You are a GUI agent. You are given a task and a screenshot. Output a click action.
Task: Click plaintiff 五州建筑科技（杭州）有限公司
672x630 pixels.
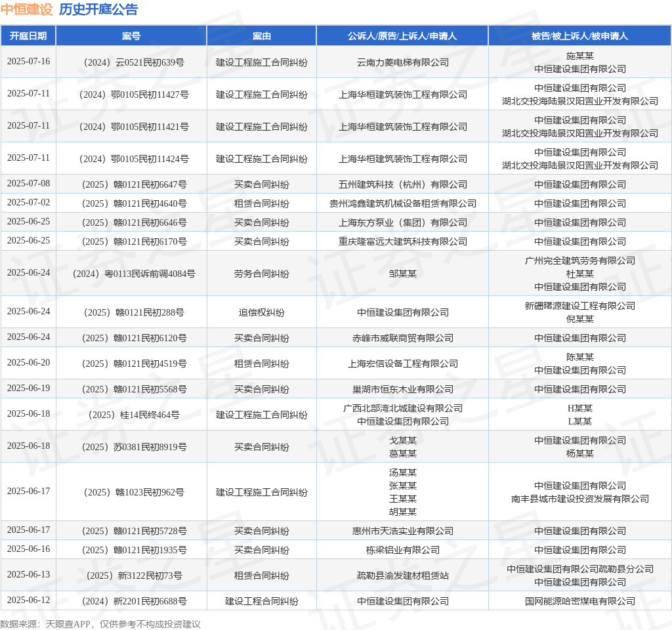[403, 184]
